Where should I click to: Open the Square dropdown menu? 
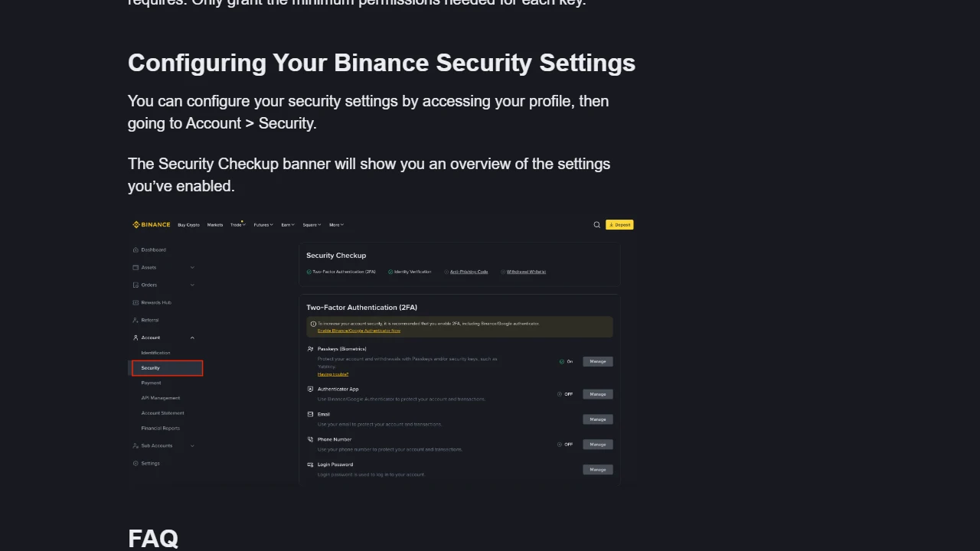tap(312, 225)
